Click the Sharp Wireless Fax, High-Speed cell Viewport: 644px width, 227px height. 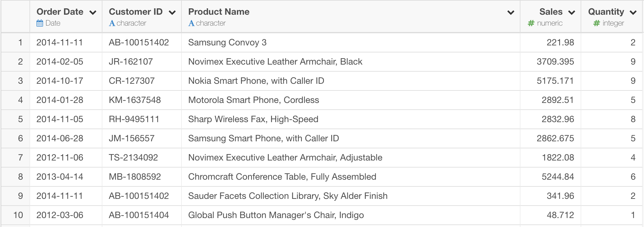(x=351, y=119)
